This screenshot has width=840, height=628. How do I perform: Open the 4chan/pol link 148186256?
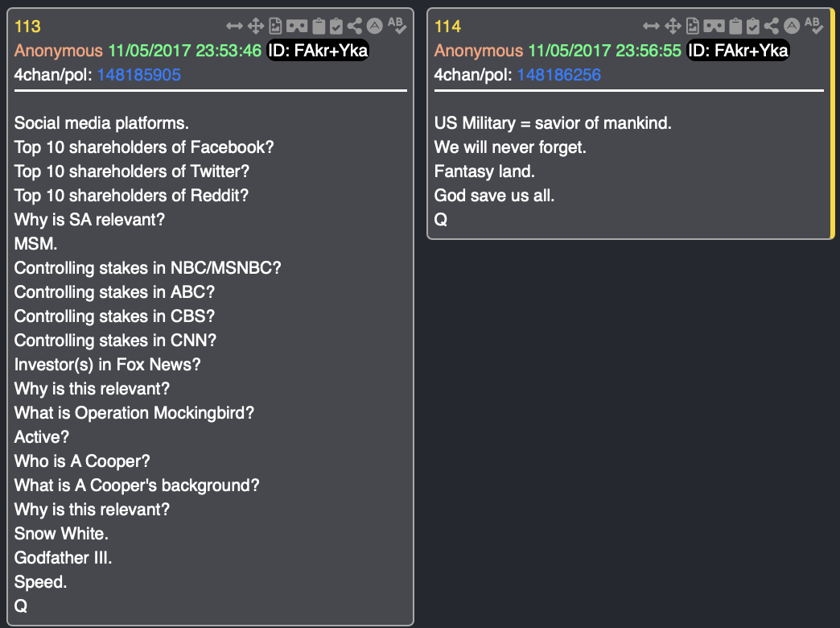pyautogui.click(x=559, y=76)
